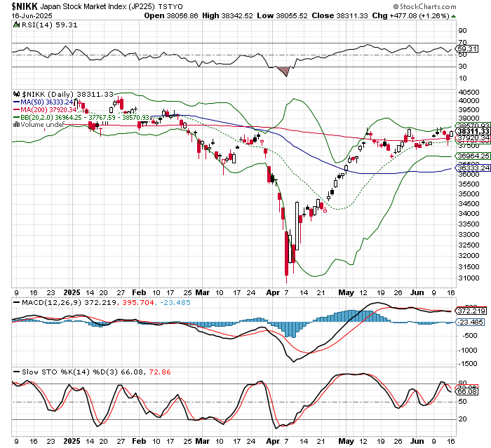
Task: Click the -23.485 histogram value tag
Action: [471, 322]
